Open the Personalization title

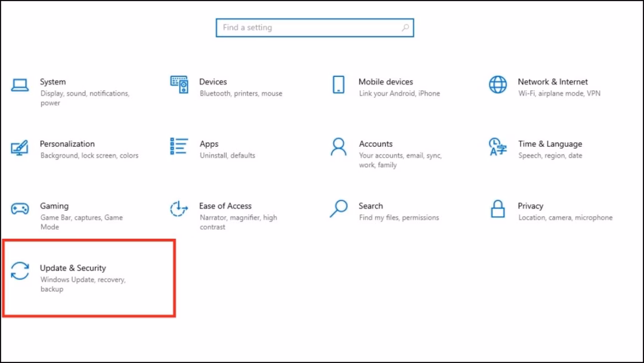click(67, 144)
